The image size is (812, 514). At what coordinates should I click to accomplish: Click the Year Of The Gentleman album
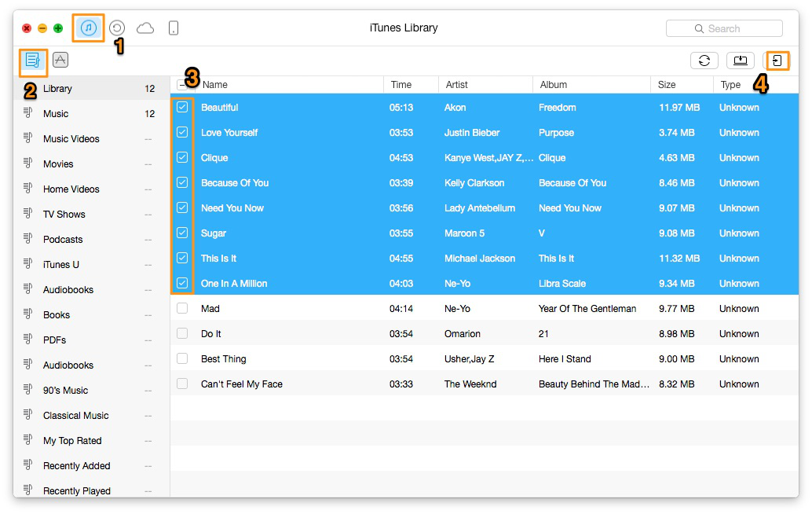(587, 308)
